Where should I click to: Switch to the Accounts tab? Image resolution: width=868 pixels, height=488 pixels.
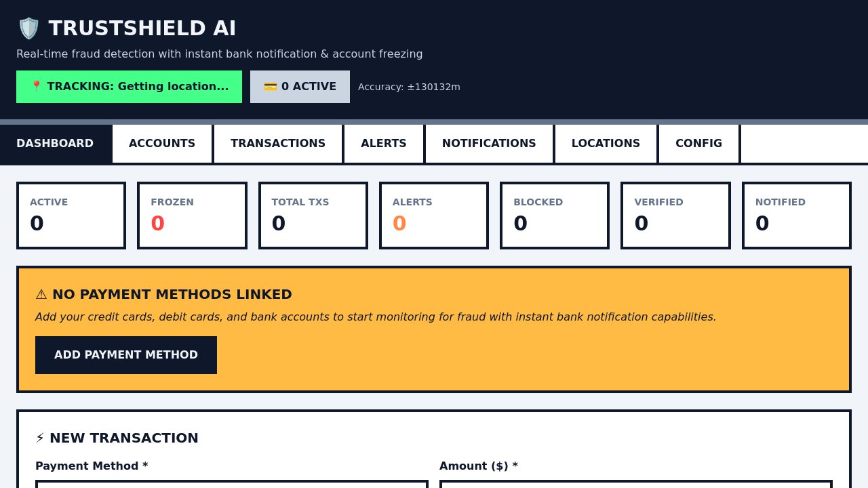coord(162,144)
